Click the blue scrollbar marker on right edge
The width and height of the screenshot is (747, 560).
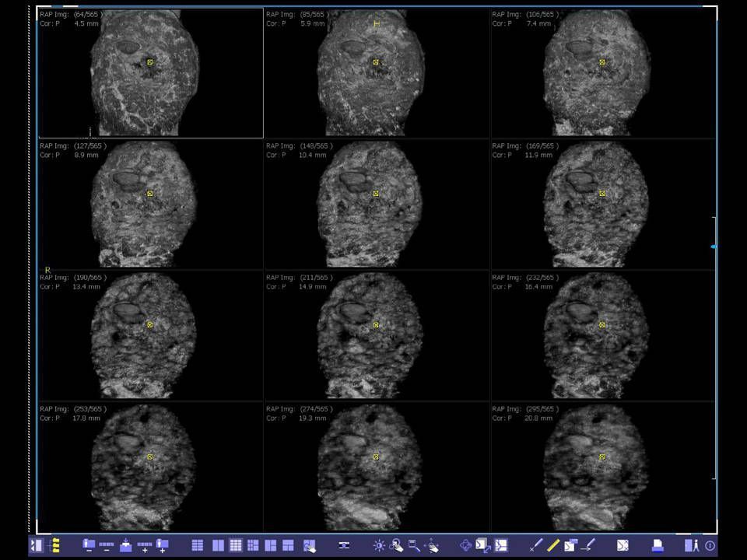(714, 247)
